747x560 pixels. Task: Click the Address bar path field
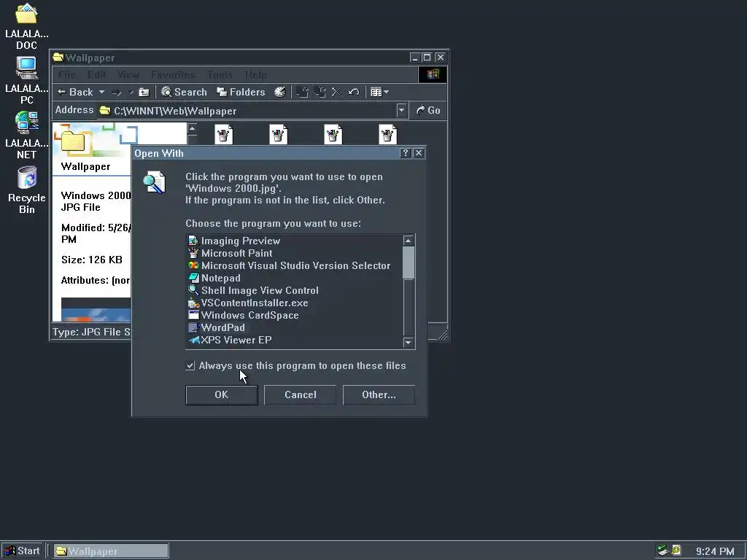[247, 111]
